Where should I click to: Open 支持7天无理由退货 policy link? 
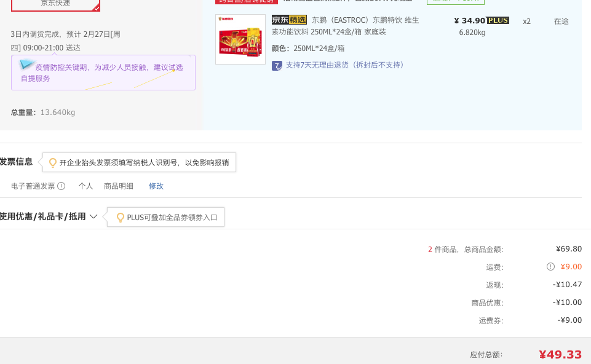[344, 65]
